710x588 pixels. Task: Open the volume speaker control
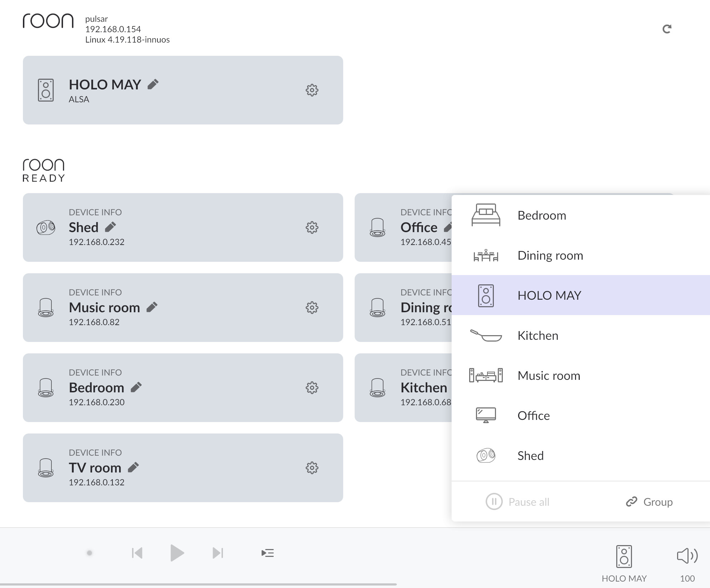(x=687, y=556)
